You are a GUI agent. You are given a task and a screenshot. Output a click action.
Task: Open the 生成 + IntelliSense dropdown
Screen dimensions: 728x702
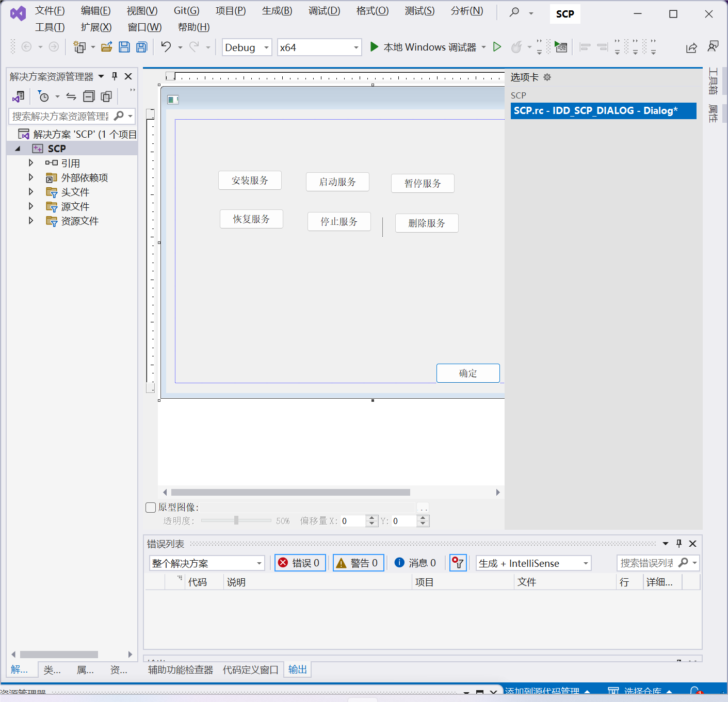pos(533,563)
